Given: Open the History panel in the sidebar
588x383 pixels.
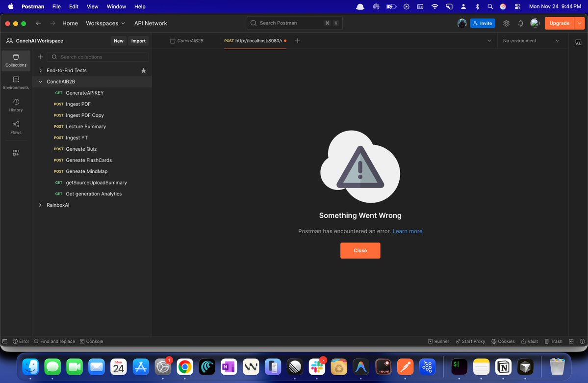Looking at the screenshot, I should (x=15, y=105).
